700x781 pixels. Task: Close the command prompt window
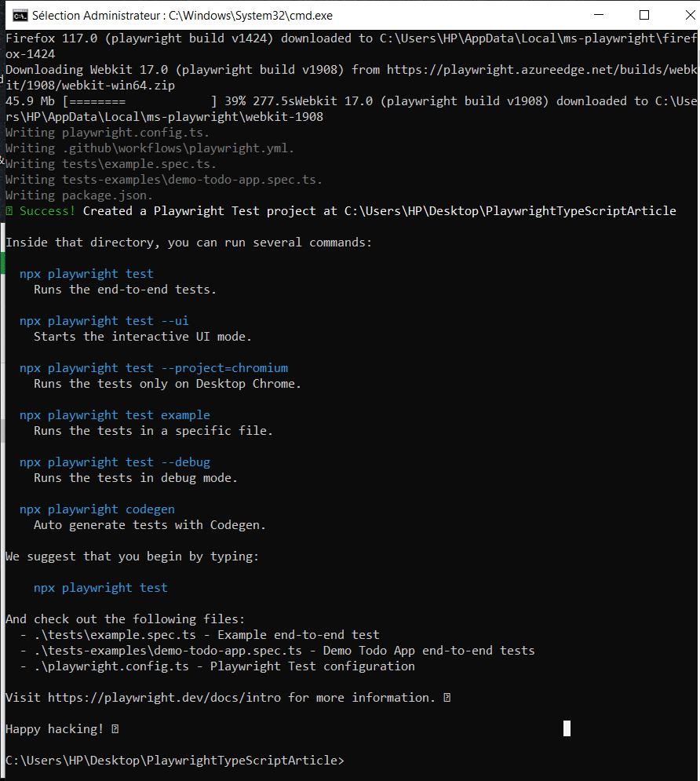click(x=680, y=15)
